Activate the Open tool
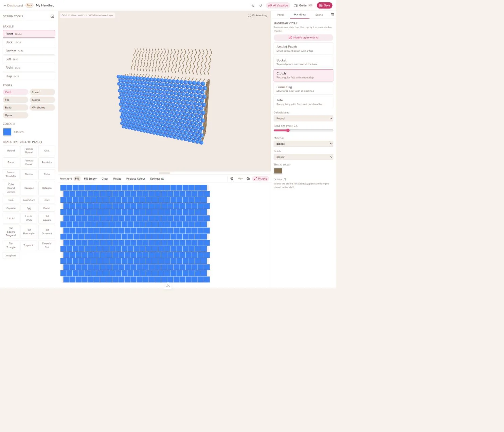This screenshot has width=504, height=432. (15, 115)
